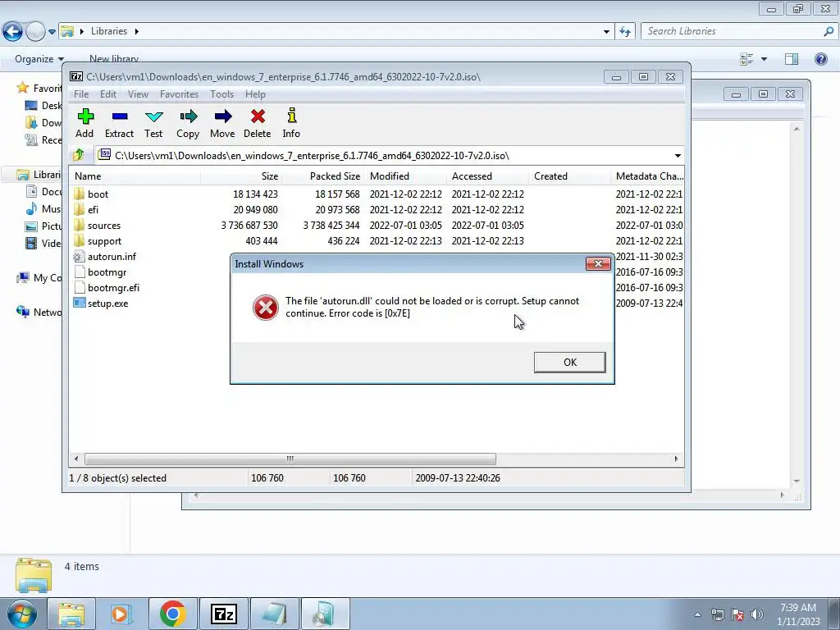
Task: Click the 7-Zip address path field
Action: pyautogui.click(x=390, y=156)
